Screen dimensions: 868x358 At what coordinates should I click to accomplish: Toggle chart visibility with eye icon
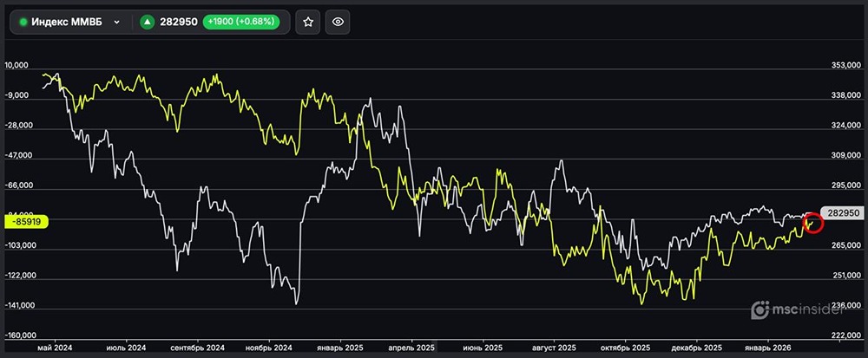[x=339, y=23]
